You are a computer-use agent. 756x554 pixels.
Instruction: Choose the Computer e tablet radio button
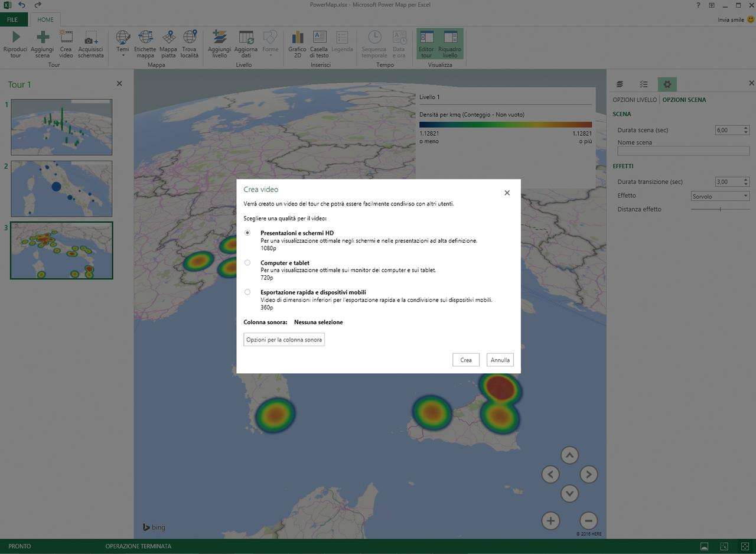click(x=247, y=262)
